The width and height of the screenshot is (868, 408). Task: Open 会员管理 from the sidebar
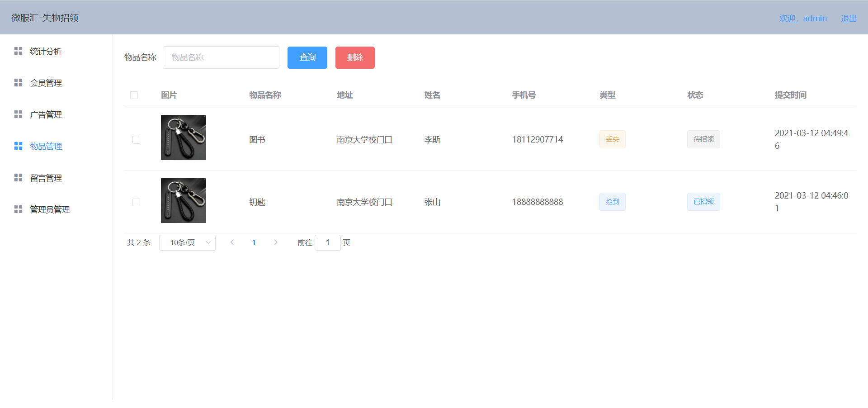(46, 83)
